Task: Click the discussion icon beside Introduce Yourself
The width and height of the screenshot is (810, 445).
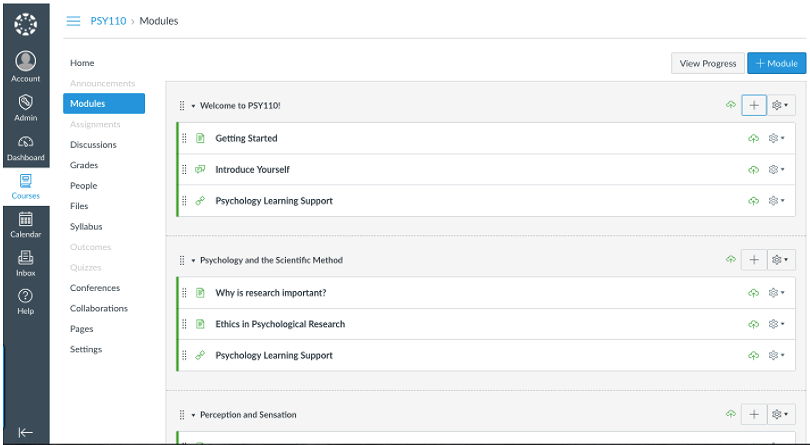Action: click(200, 170)
